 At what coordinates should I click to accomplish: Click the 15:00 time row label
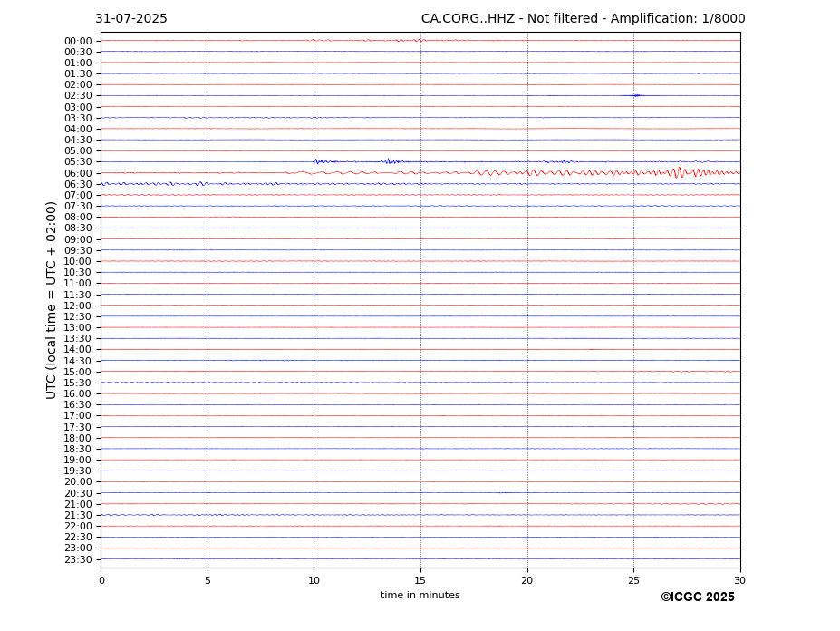coord(78,372)
